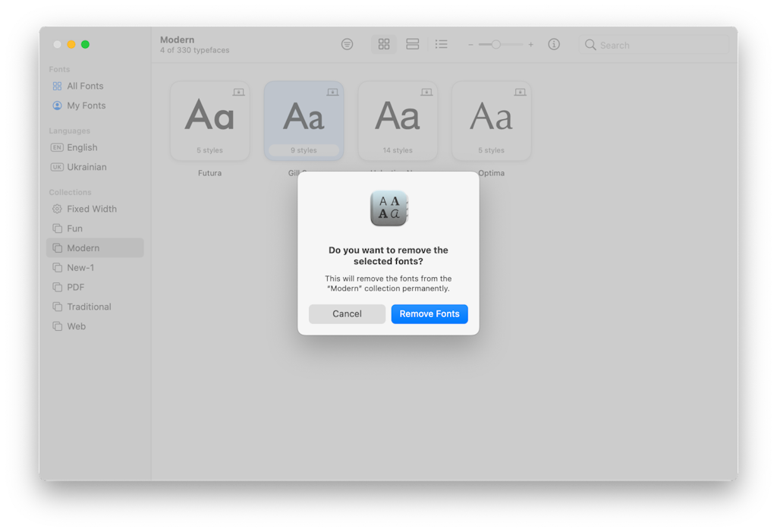The width and height of the screenshot is (777, 532).
Task: Open the filter options in the toolbar
Action: pyautogui.click(x=347, y=44)
